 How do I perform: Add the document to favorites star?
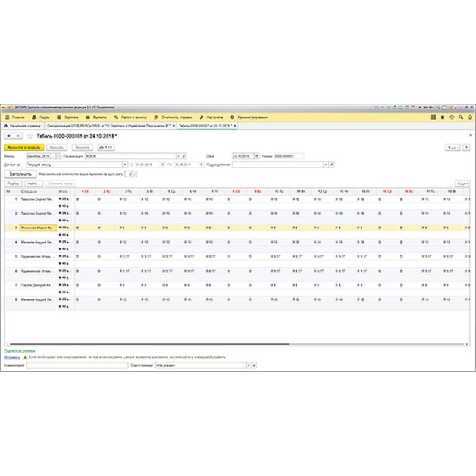tap(30, 136)
